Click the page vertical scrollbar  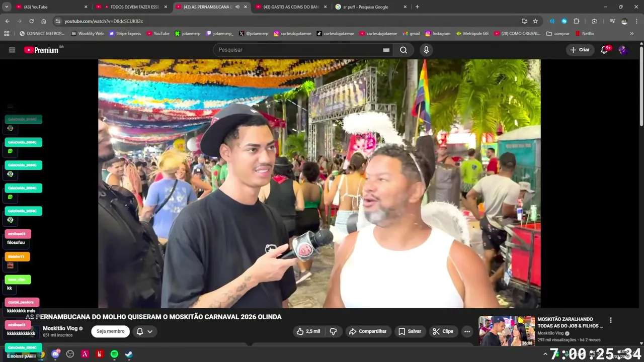(641, 85)
